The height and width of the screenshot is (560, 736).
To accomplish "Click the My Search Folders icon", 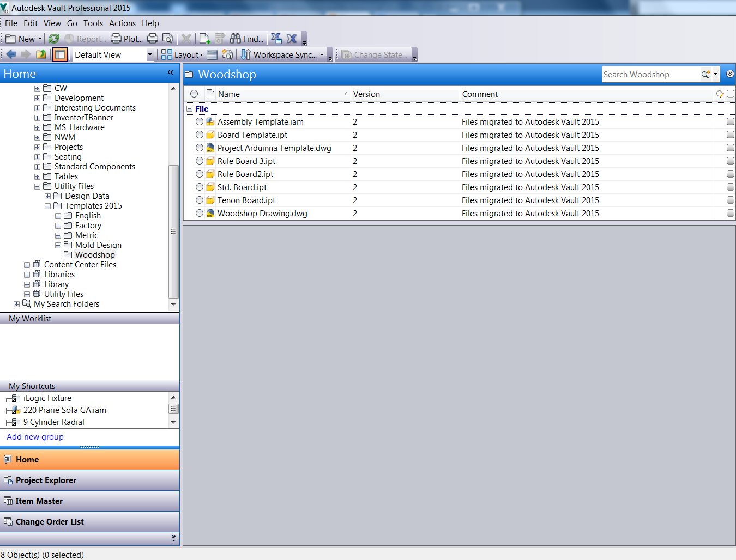I will (x=27, y=303).
